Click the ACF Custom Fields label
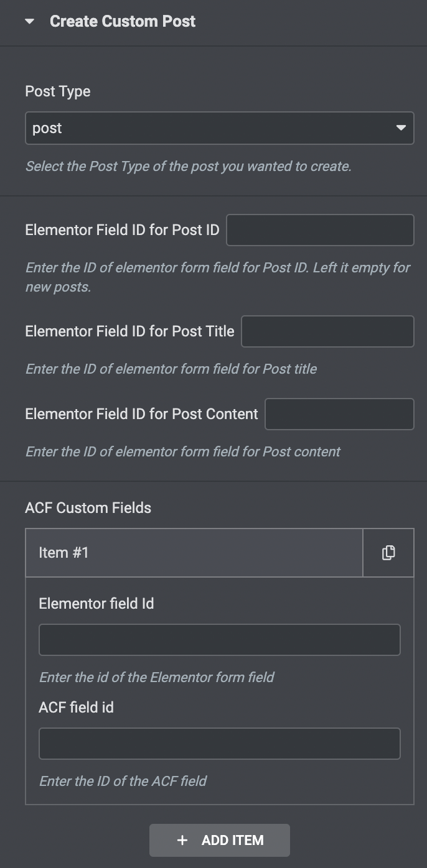Image resolution: width=427 pixels, height=868 pixels. (x=88, y=508)
